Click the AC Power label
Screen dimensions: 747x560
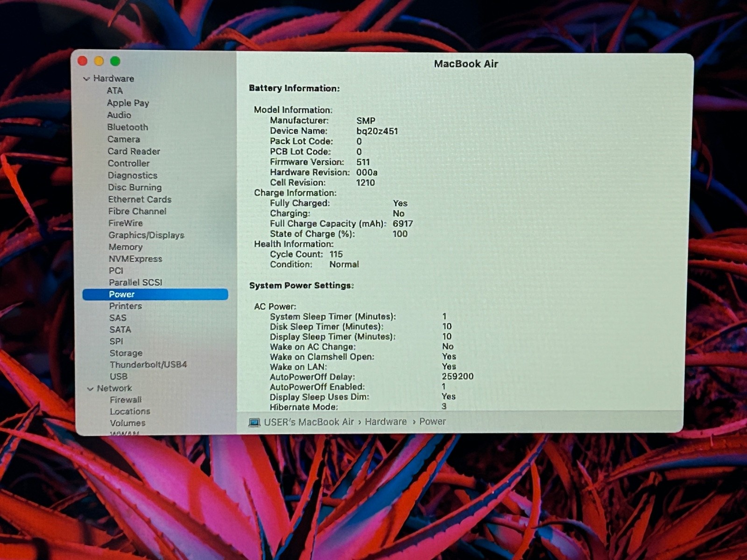point(275,307)
